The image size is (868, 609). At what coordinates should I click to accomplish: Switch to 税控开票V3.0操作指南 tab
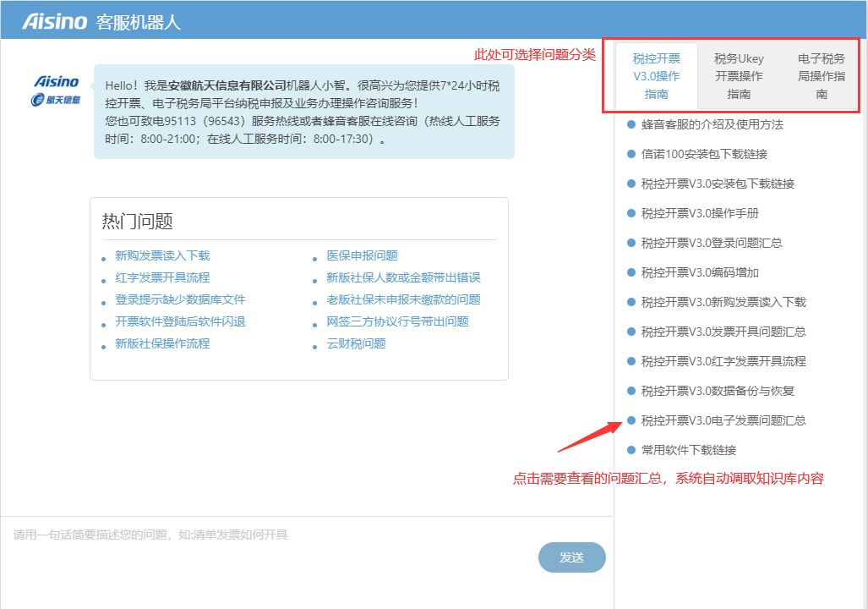(x=657, y=76)
